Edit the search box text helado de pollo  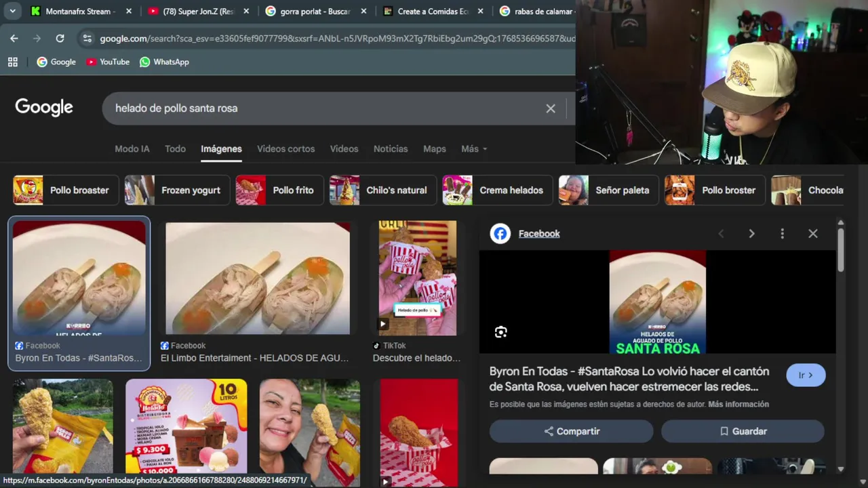point(176,108)
